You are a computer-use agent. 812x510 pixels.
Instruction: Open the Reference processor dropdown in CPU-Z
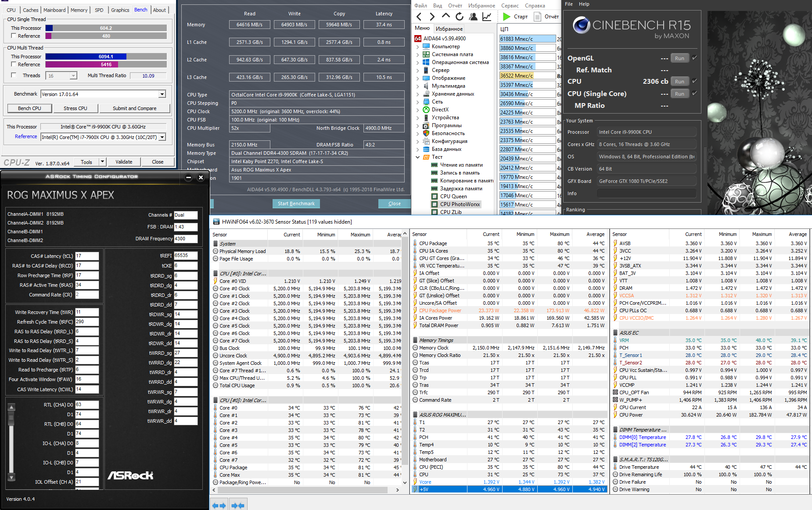pos(162,137)
